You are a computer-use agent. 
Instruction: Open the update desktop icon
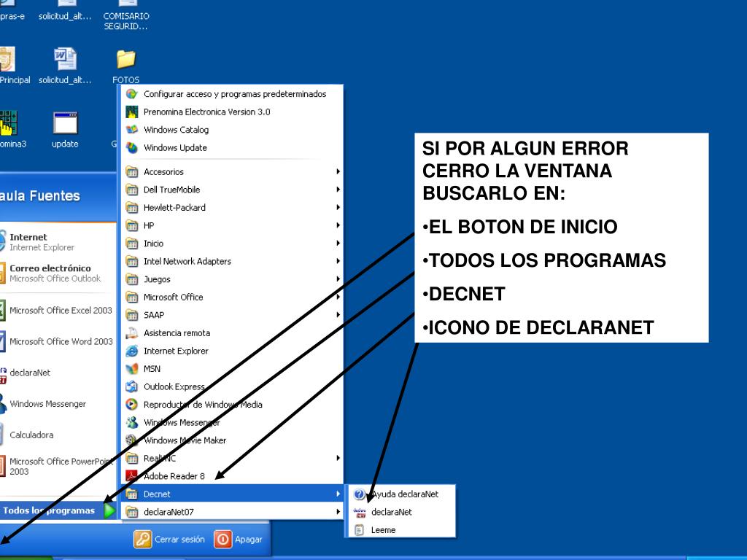[x=65, y=122]
